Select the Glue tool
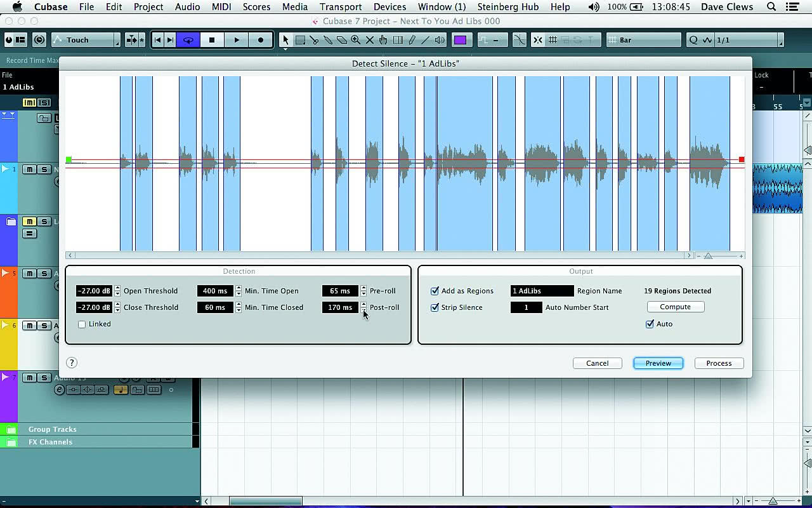This screenshot has height=508, width=812. click(x=328, y=40)
